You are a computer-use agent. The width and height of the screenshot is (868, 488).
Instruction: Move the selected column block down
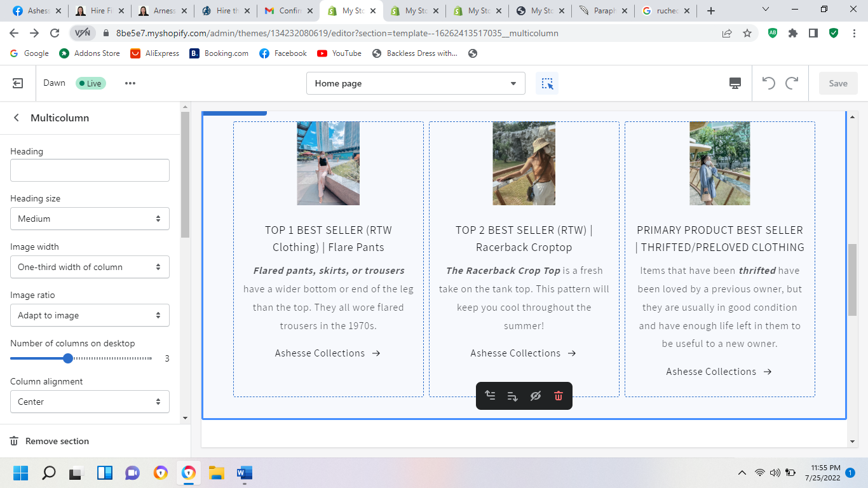point(513,396)
